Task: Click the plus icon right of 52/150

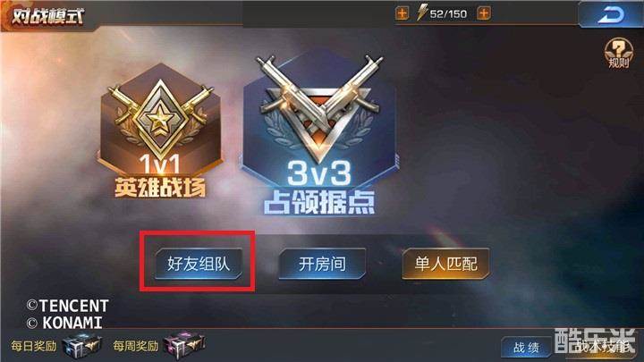Action: [x=484, y=13]
